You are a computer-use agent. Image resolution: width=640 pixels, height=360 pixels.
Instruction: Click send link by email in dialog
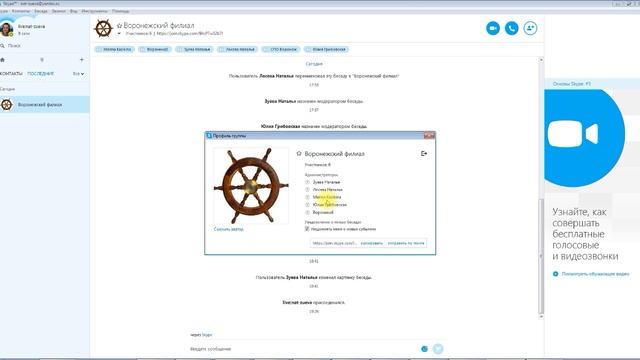click(x=406, y=243)
